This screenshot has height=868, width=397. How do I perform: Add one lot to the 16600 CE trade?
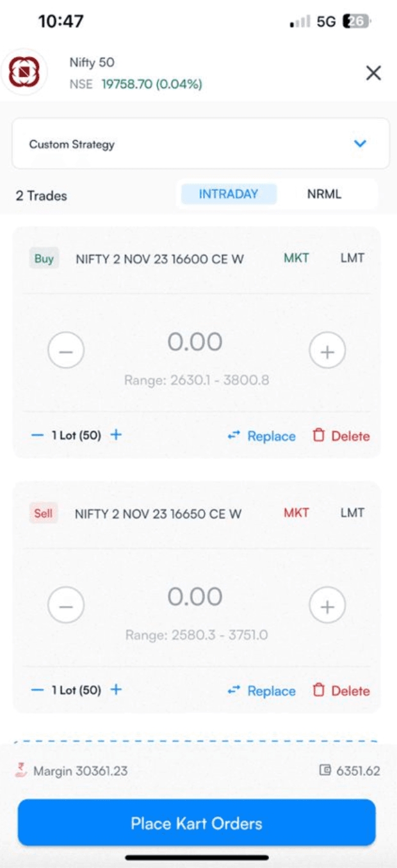point(116,435)
